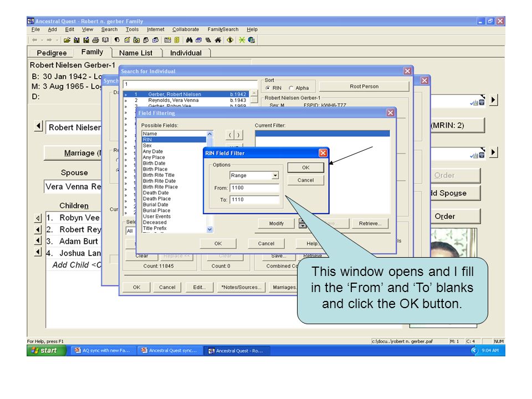The height and width of the screenshot is (399, 532).
Task: Select 'Sex' in Possible Fields list
Action: pyautogui.click(x=147, y=146)
